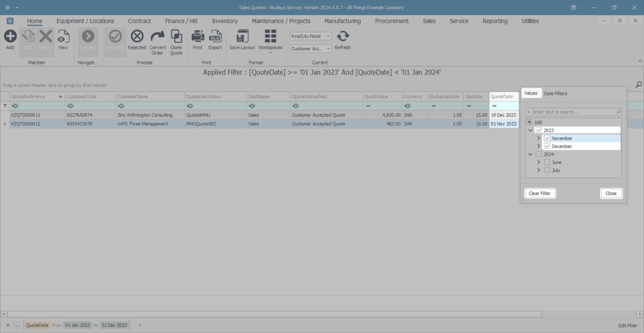Refresh the sales quotes grid

[x=342, y=40]
